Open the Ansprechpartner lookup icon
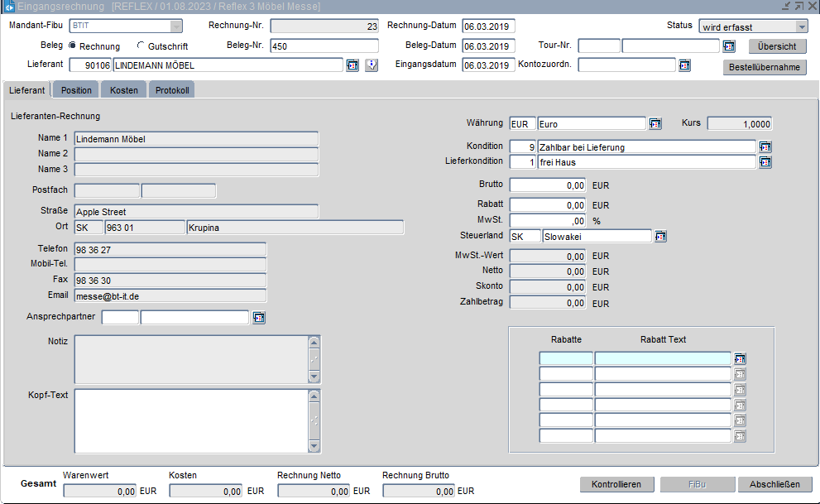Image resolution: width=820 pixels, height=504 pixels. [x=258, y=317]
